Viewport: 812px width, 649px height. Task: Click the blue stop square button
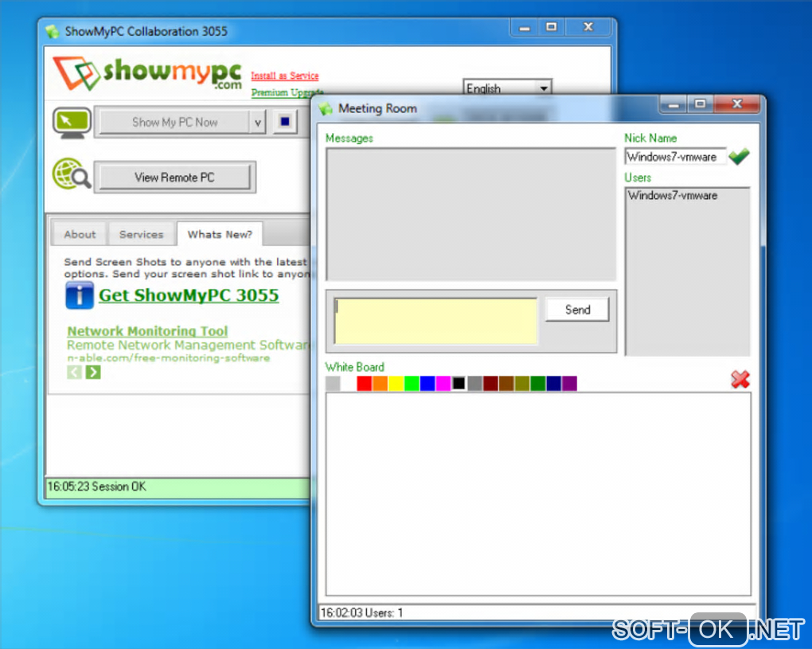[x=285, y=123]
